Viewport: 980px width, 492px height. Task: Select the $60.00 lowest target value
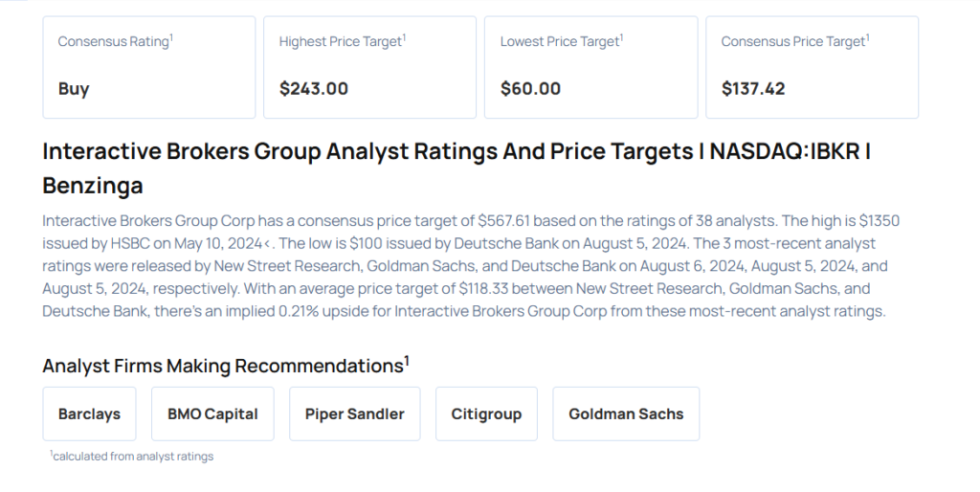[x=530, y=89]
